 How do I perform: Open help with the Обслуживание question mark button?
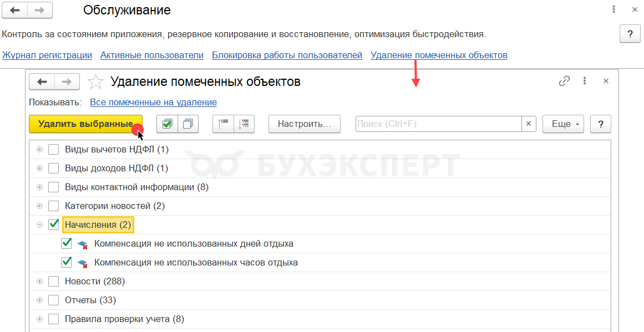(x=630, y=34)
